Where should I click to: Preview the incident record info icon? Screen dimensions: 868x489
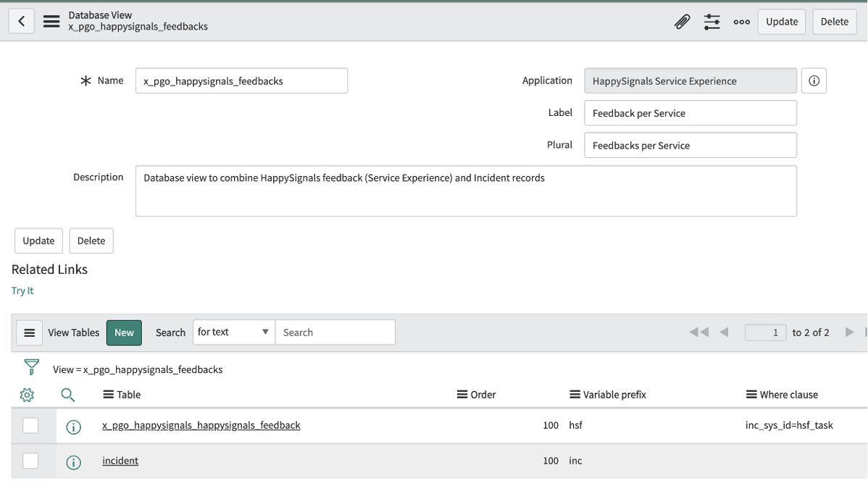74,462
